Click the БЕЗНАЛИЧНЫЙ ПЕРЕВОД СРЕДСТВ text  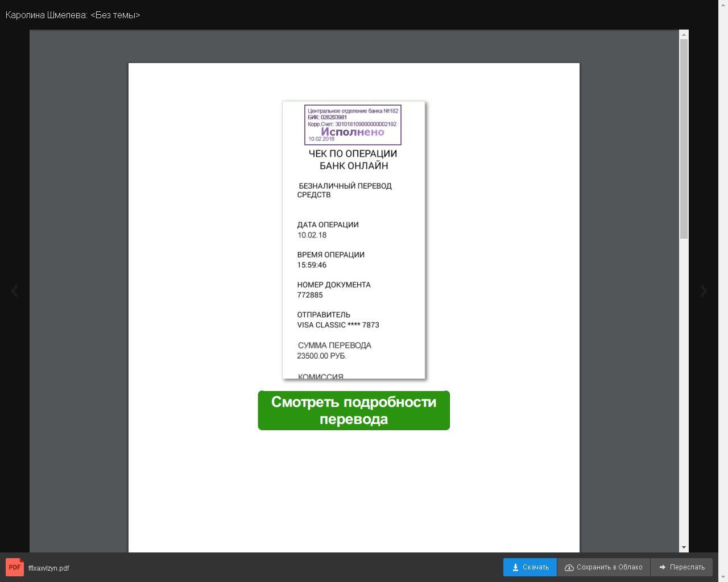(345, 190)
